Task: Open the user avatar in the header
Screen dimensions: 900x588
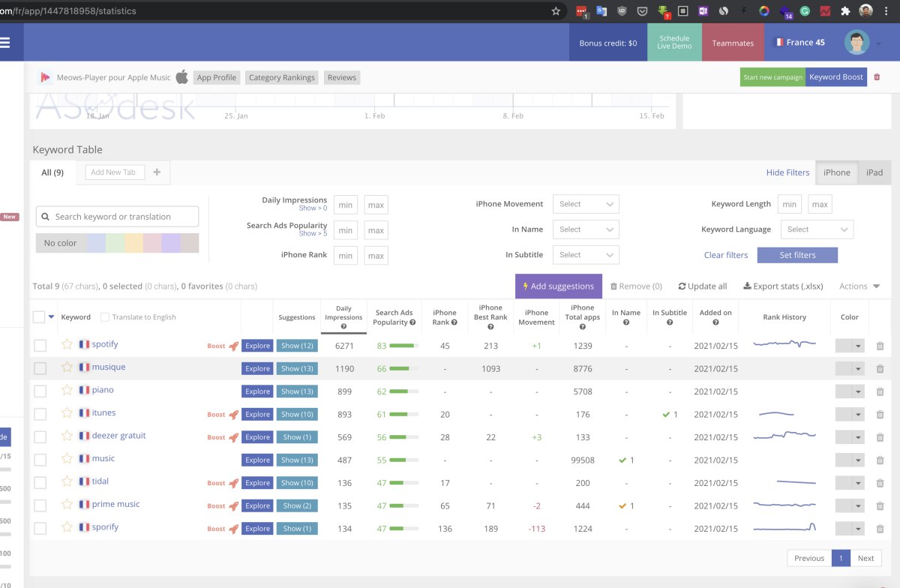Action: pyautogui.click(x=856, y=43)
